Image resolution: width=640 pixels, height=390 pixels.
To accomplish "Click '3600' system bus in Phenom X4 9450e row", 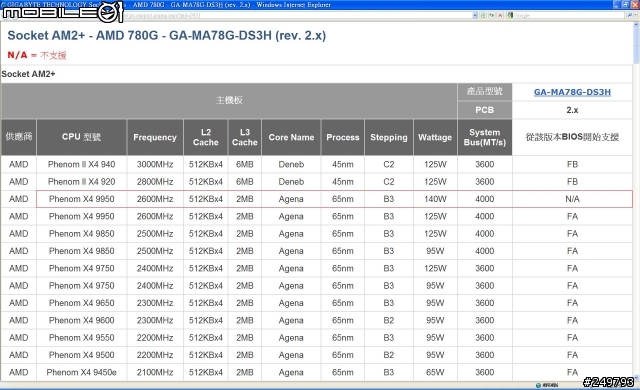I will (484, 372).
